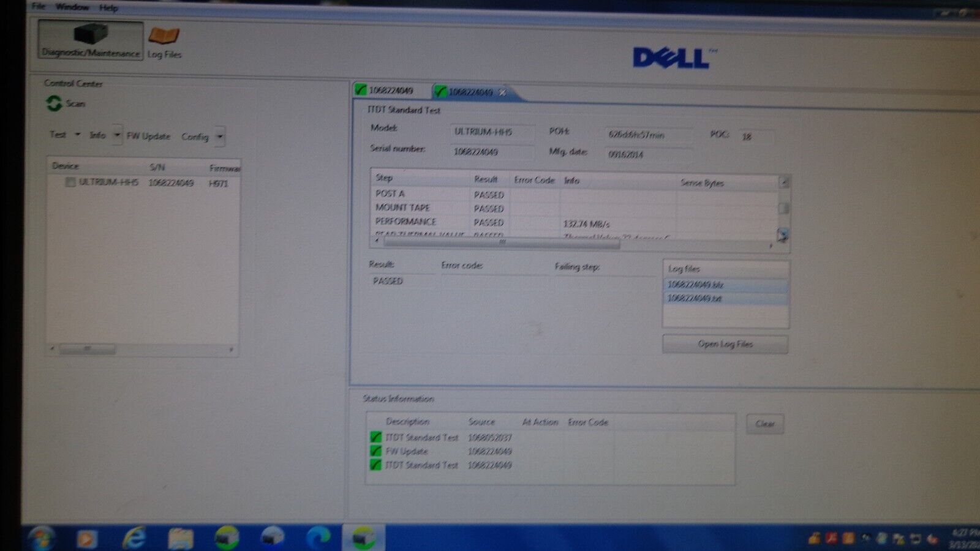The image size is (980, 551).
Task: Click the green check beside FW Update
Action: (375, 451)
